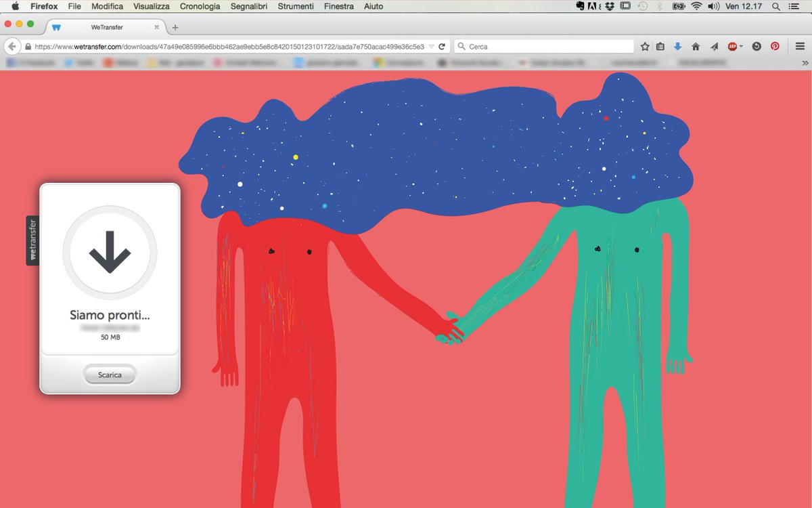Expand the Adblock Plus dropdown arrow
Viewport: 812px width, 508px height.
click(741, 47)
